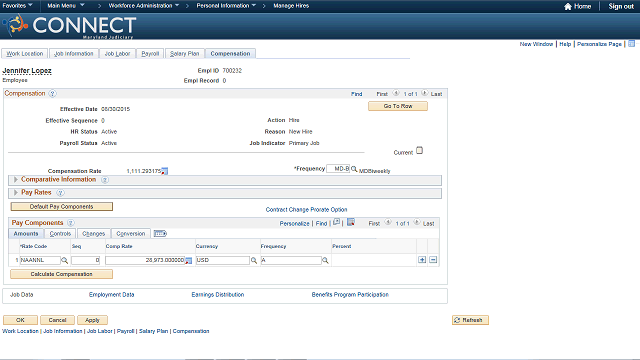Click the Rate Code input field
The height and width of the screenshot is (360, 640).
pos(40,260)
